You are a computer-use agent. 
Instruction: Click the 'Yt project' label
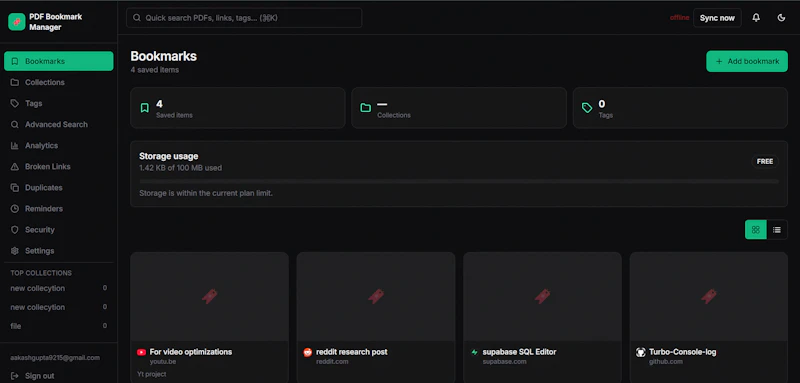[x=152, y=374]
